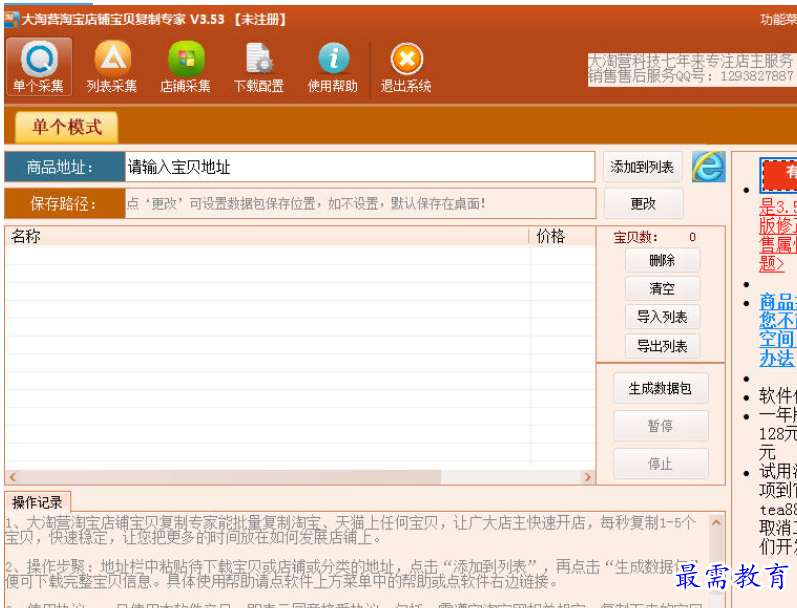Open the blue 商品 link in side panel
Image resolution: width=797 pixels, height=608 pixels.
pyautogui.click(x=778, y=329)
